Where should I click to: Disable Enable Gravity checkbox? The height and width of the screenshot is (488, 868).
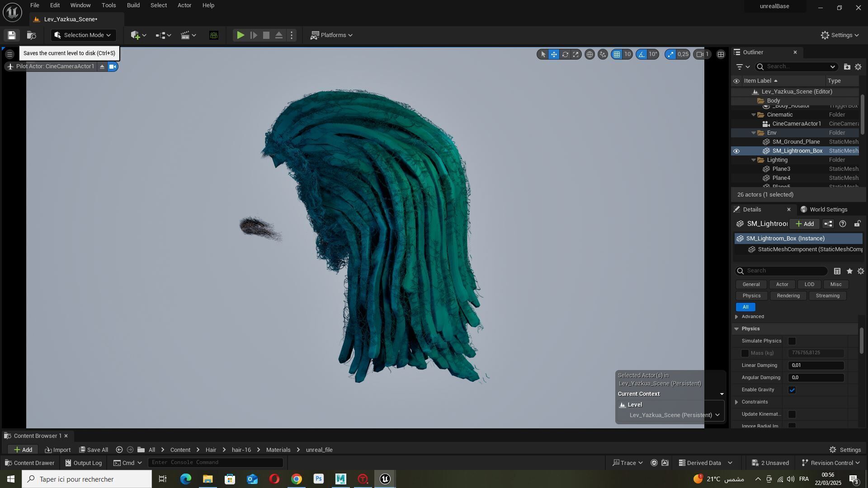[x=792, y=390]
